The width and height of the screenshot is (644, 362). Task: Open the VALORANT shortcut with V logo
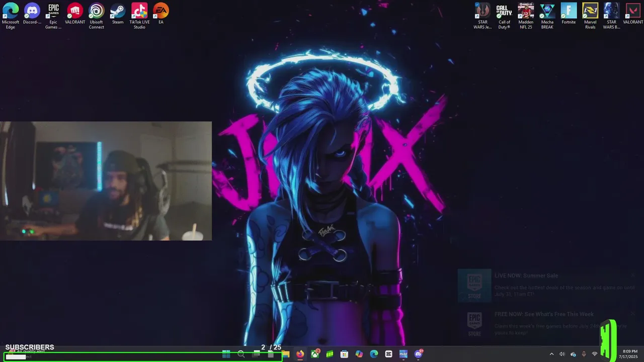(x=633, y=14)
